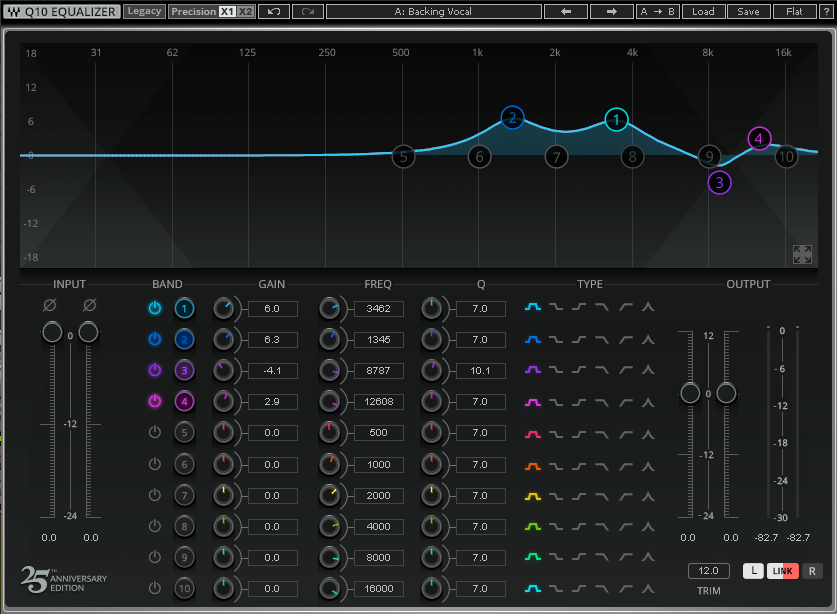Open help with the question mark button

point(827,11)
